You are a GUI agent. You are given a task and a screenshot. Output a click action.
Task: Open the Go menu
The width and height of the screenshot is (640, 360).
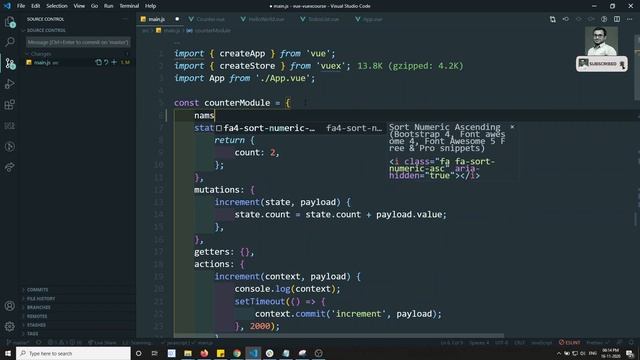94,6
